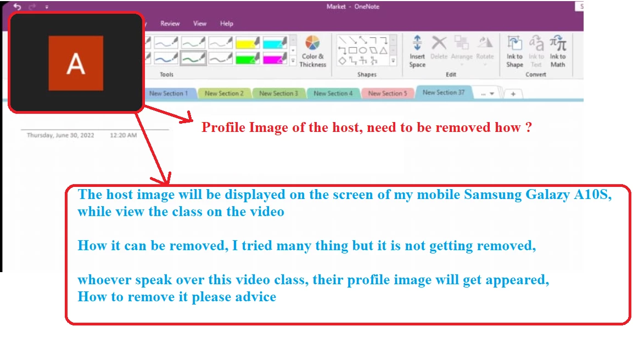644x337 pixels.
Task: Switch to New Section 4 tab
Action: pyautogui.click(x=333, y=93)
